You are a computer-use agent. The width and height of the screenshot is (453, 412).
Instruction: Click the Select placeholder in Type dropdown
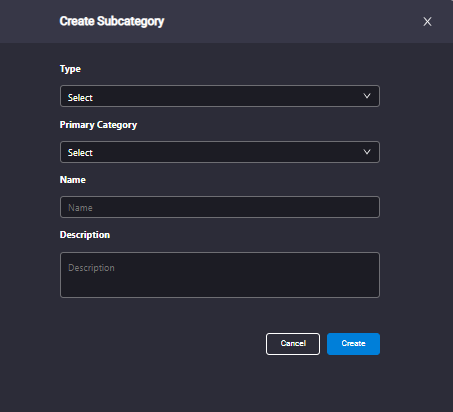[80, 97]
